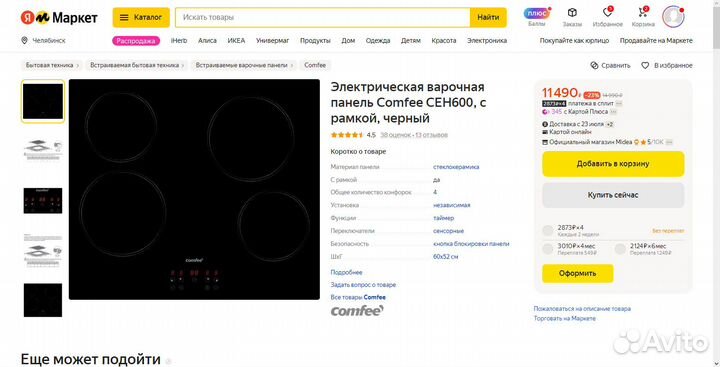Open Детям navigation item
720x367 pixels.
pos(411,40)
